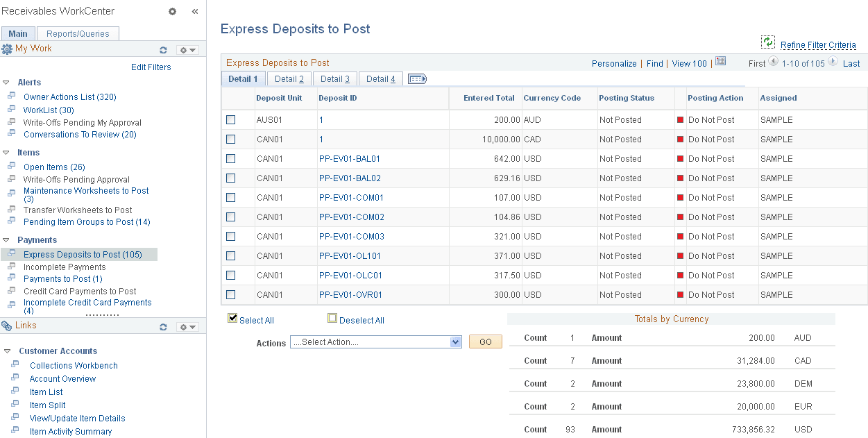
Task: Show all columns using the icon after Detail 4
Action: (x=416, y=78)
